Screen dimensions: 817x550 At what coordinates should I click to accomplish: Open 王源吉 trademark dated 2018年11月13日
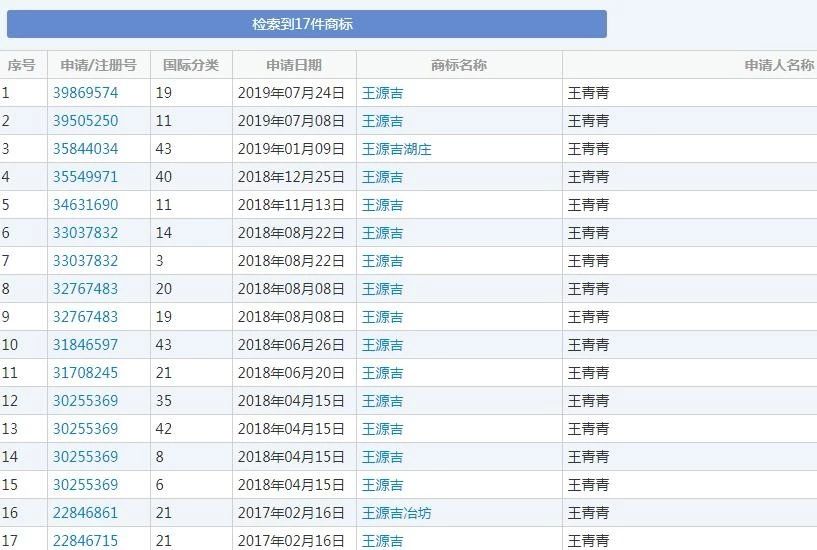[x=383, y=205]
